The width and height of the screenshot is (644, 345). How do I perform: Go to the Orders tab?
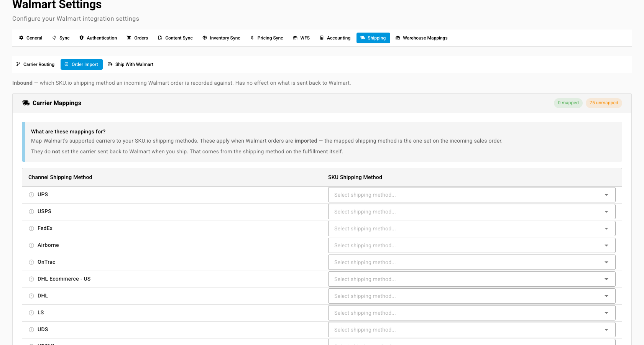tap(137, 38)
